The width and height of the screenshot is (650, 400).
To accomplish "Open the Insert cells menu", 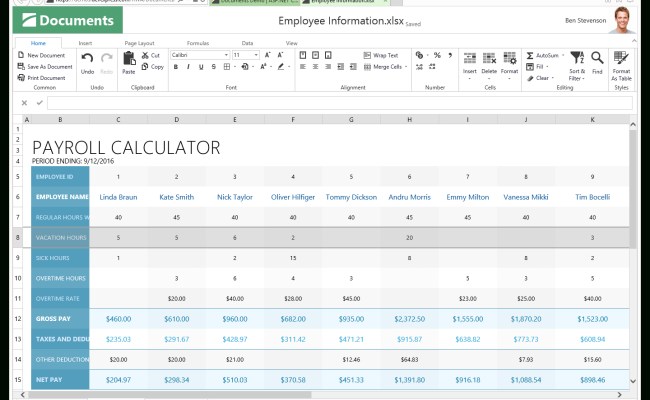I will coord(470,64).
